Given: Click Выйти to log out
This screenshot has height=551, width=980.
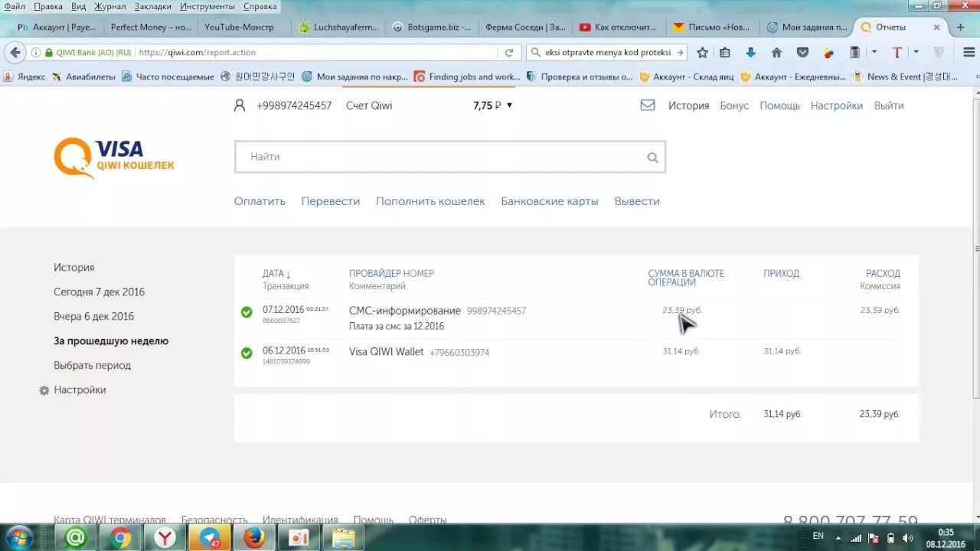Looking at the screenshot, I should point(889,106).
